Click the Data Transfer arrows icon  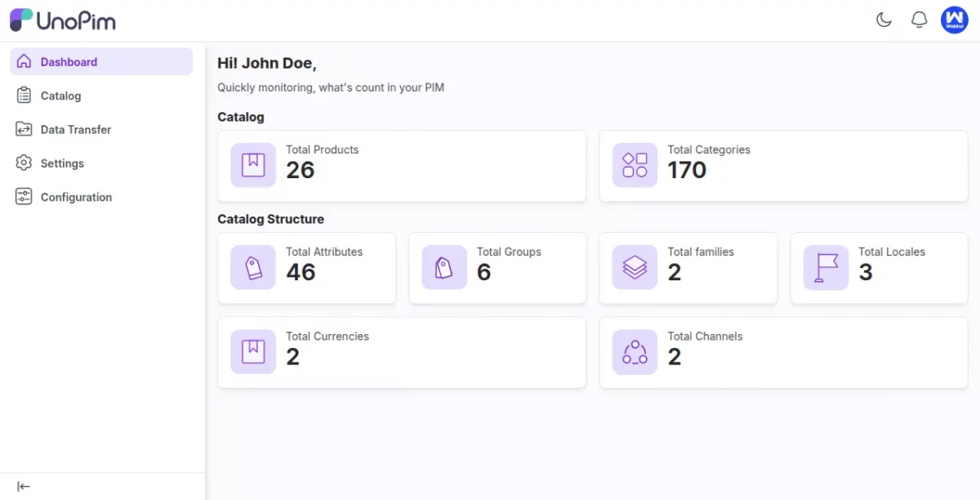pos(24,129)
